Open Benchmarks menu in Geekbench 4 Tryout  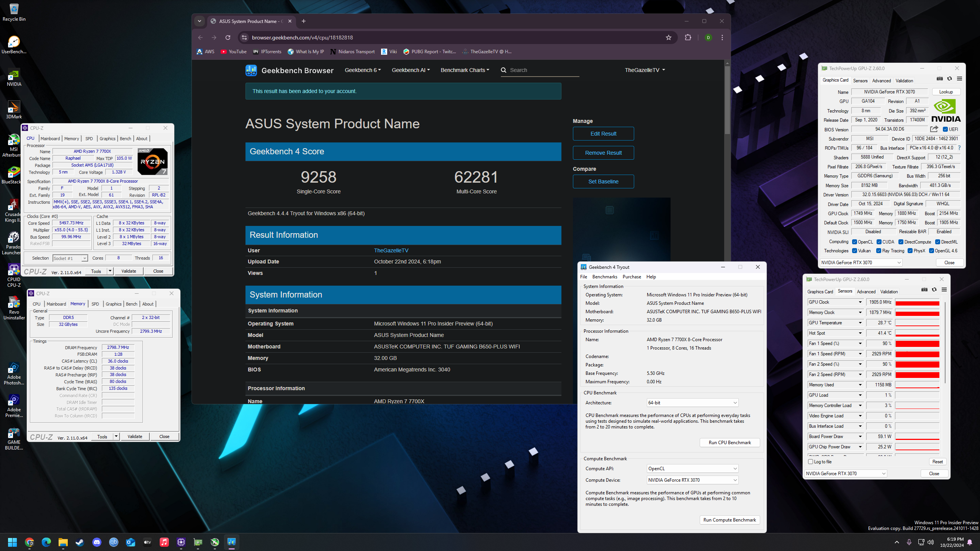tap(604, 277)
